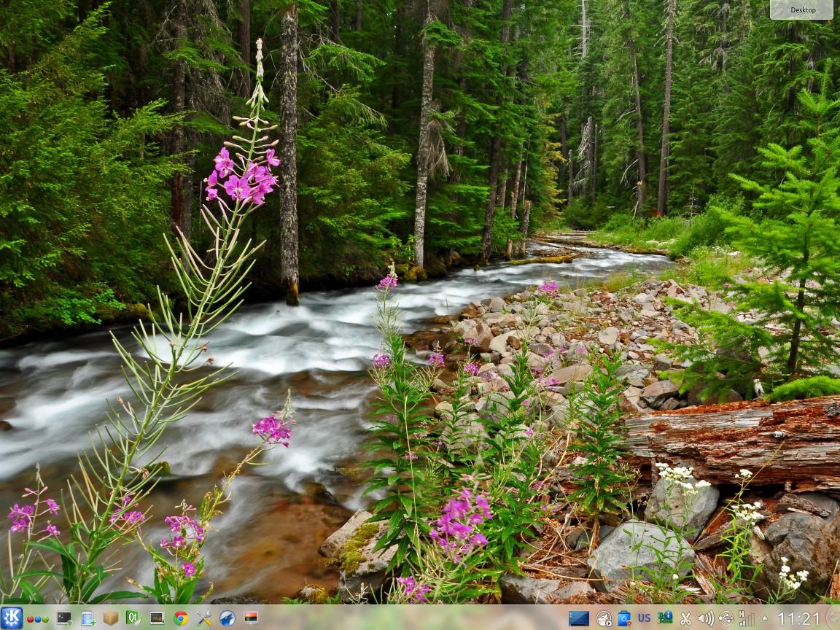Open the USB device notifier tray icon
The image size is (840, 630).
click(x=726, y=619)
